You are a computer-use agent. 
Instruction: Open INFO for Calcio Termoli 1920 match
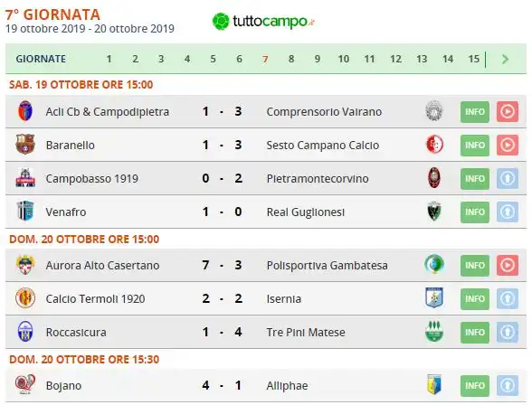click(475, 299)
